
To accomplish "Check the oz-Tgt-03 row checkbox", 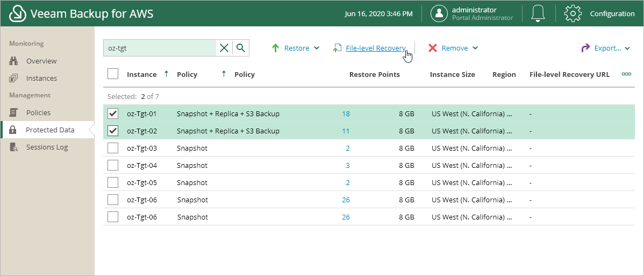I will 112,148.
